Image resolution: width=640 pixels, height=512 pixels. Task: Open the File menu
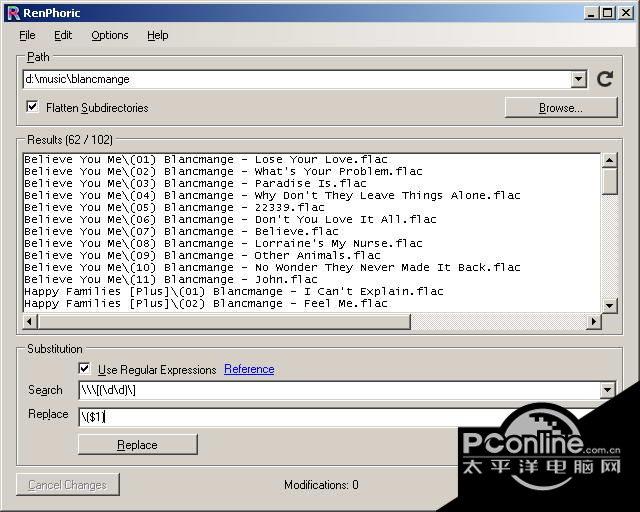[x=27, y=35]
